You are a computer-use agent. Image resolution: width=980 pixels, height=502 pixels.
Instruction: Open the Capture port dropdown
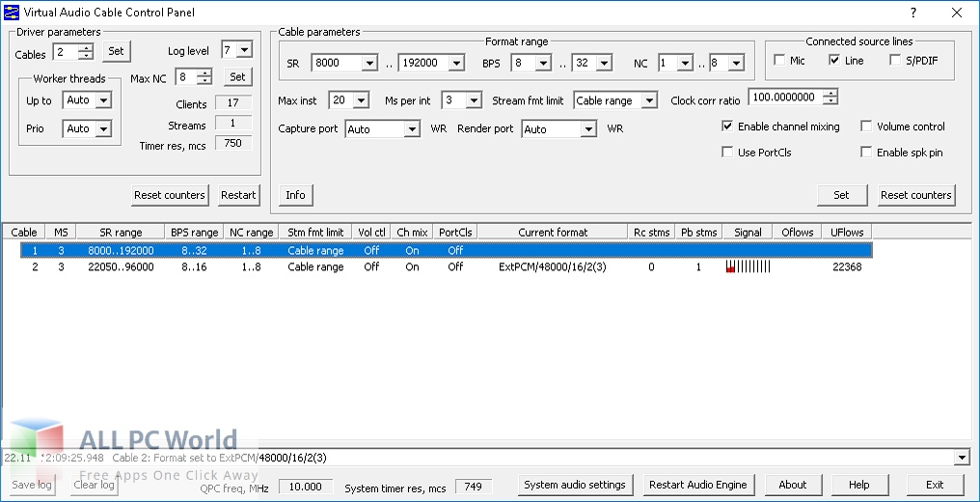[x=411, y=129]
